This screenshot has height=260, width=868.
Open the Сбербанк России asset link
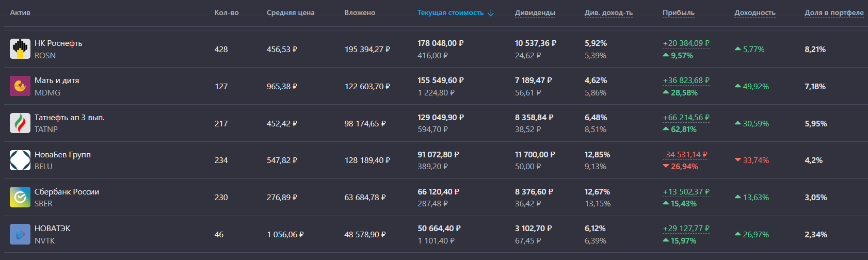coord(67,192)
